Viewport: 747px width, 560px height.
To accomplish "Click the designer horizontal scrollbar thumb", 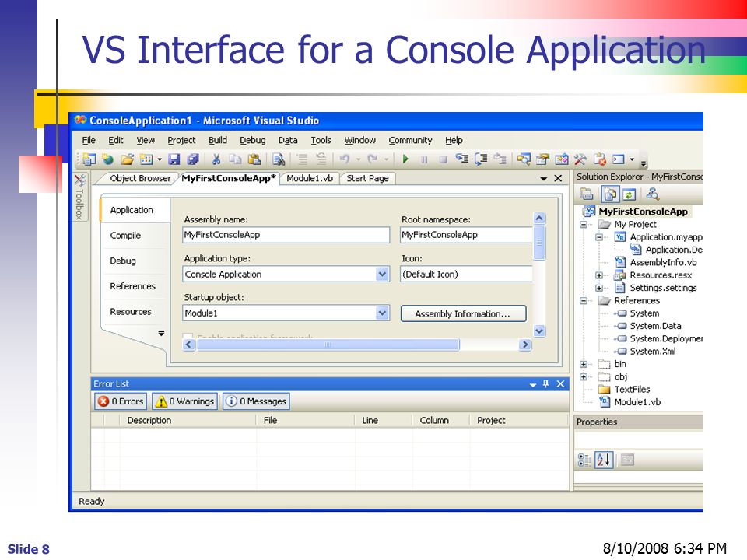I will [328, 345].
